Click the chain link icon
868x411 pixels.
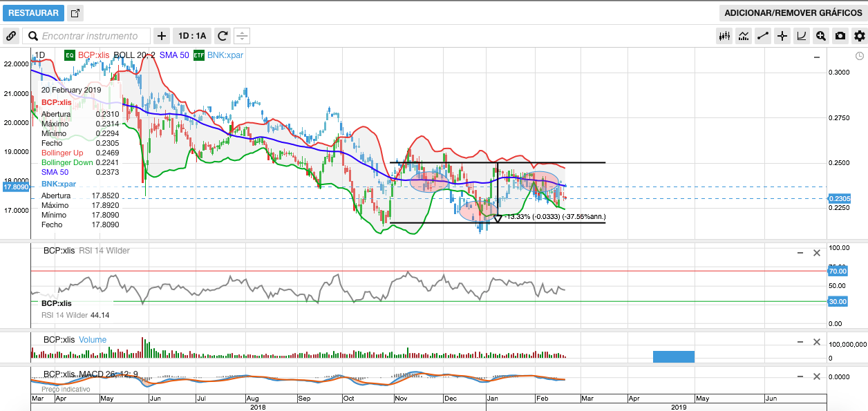coord(11,36)
